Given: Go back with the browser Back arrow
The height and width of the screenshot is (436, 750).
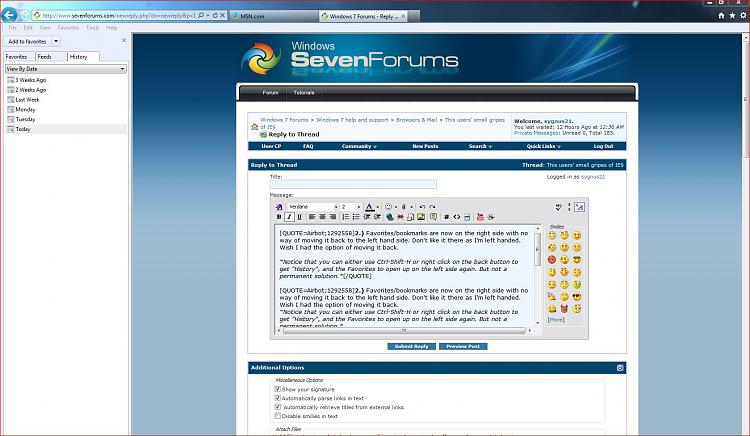Looking at the screenshot, I should point(9,15).
